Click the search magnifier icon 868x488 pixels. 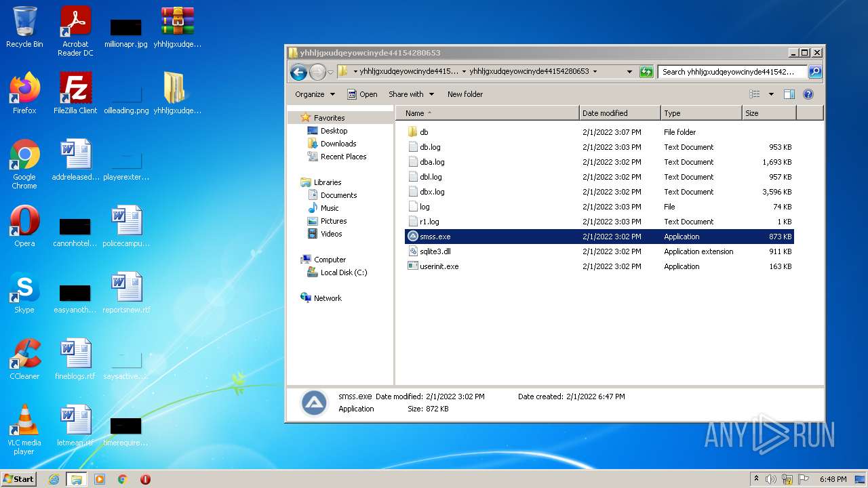(x=815, y=71)
